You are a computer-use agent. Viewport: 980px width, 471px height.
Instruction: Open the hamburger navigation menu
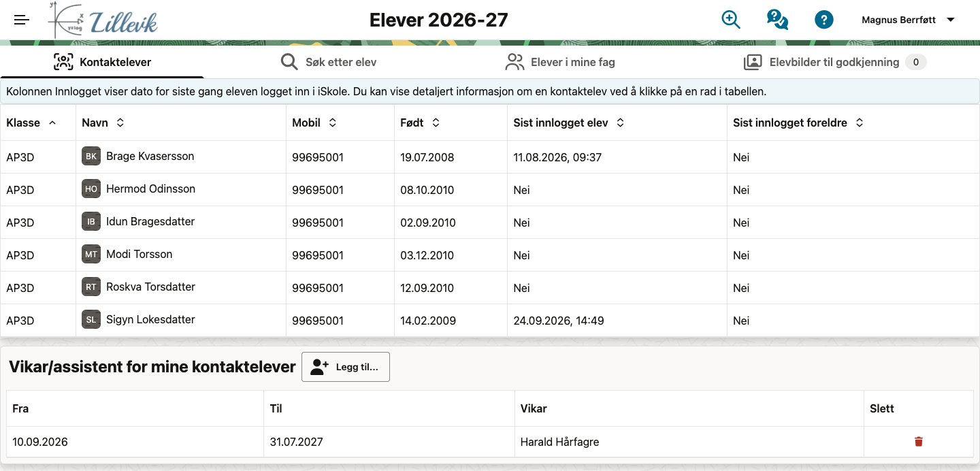pyautogui.click(x=22, y=20)
